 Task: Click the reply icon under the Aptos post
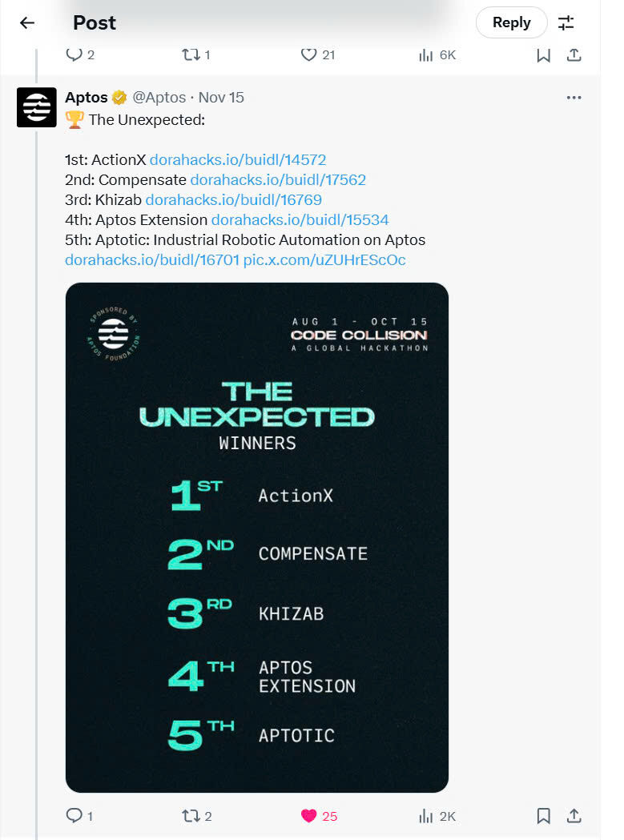(x=74, y=815)
